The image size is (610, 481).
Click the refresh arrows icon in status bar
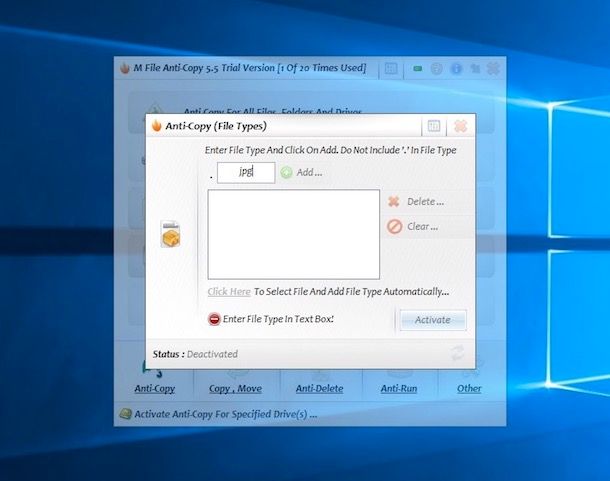coord(458,353)
